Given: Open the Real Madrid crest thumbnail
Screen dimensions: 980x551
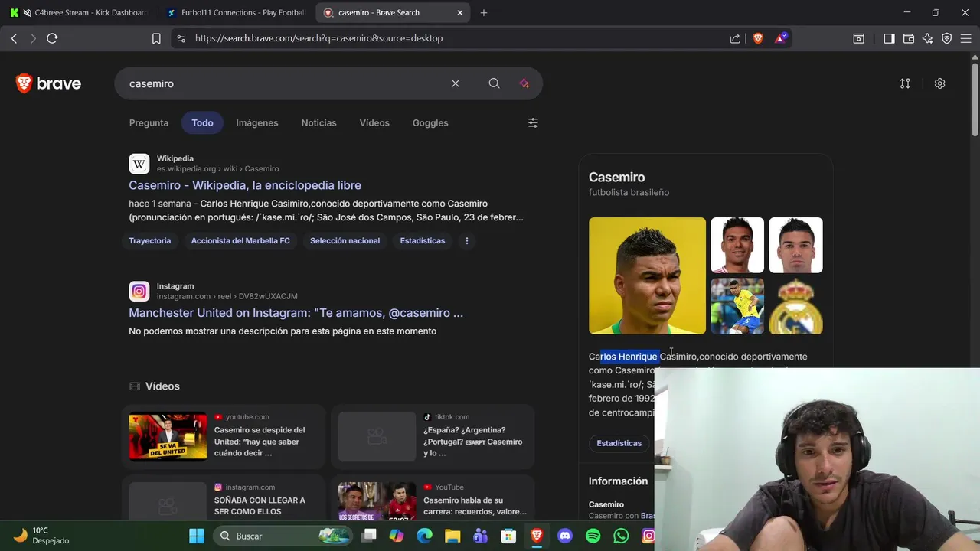Looking at the screenshot, I should (x=795, y=306).
